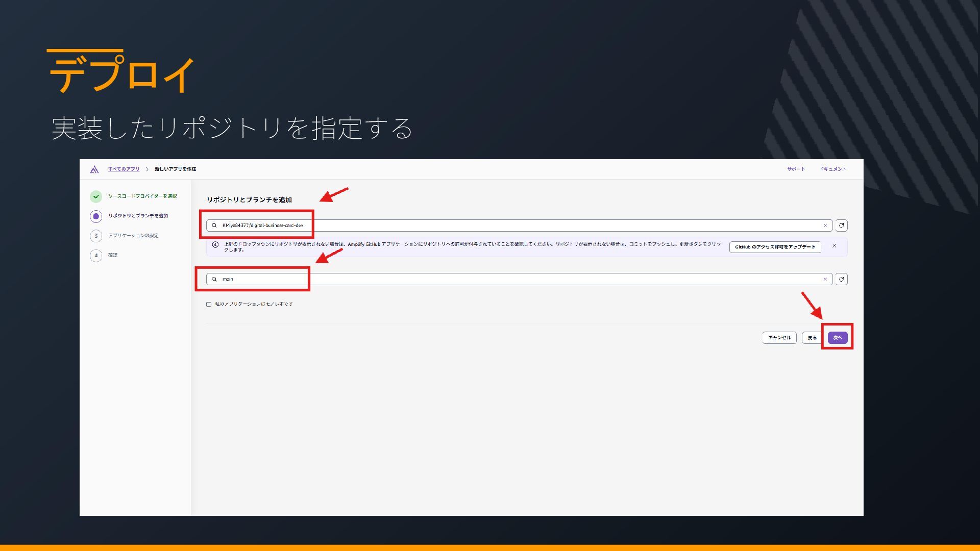Go back with the 戻る button
This screenshot has height=551, width=980.
click(x=812, y=338)
